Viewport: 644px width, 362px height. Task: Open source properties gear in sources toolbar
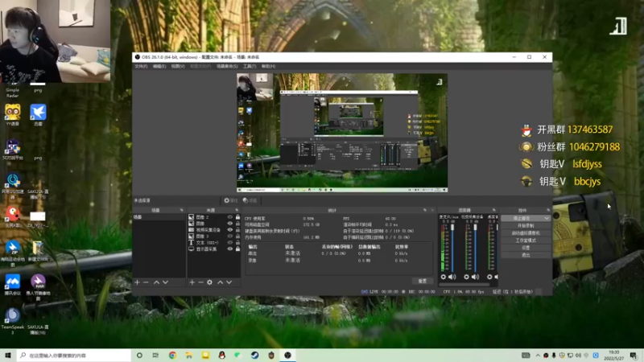tap(209, 282)
